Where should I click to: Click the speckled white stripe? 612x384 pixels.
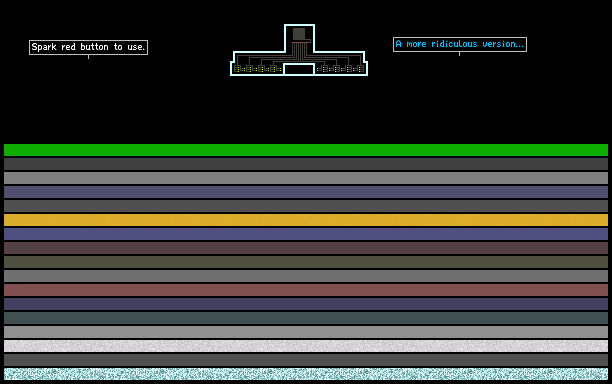(306, 346)
